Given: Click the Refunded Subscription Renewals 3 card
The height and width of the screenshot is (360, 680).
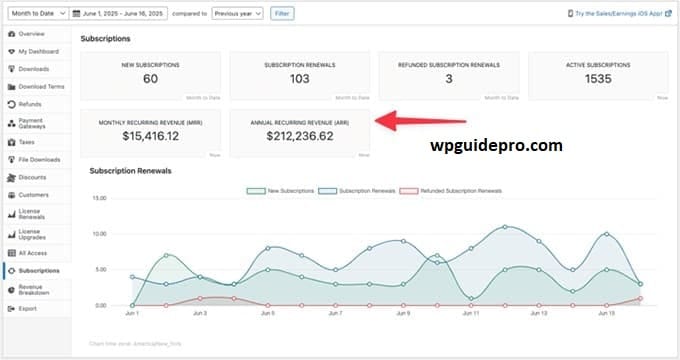Looking at the screenshot, I should (449, 76).
